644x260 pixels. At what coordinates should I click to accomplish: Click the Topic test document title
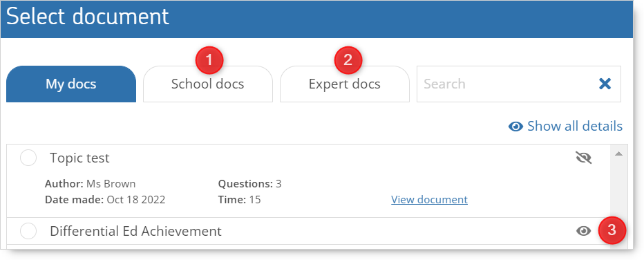click(x=79, y=158)
